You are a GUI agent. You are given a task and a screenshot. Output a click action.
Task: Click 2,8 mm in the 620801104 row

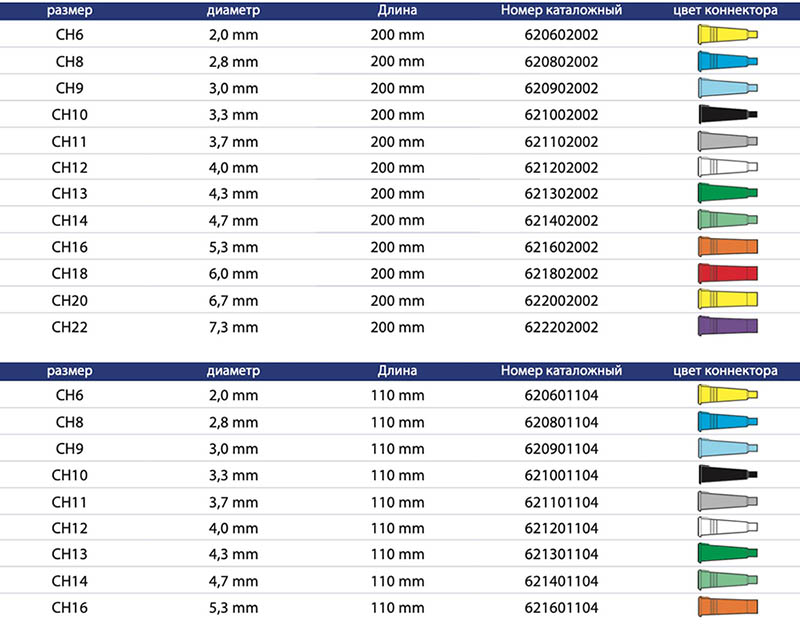click(233, 423)
